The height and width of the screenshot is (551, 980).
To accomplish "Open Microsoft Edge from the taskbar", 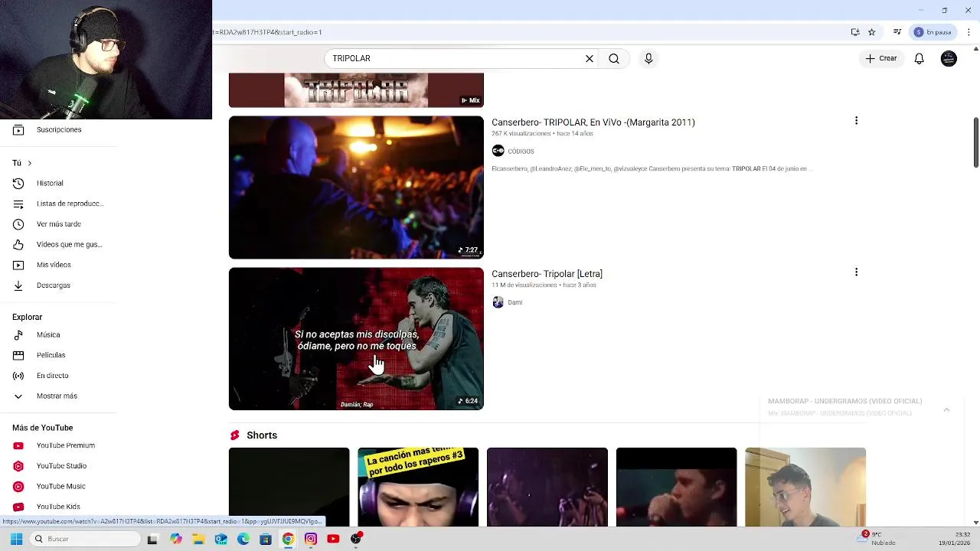I will coord(243,539).
